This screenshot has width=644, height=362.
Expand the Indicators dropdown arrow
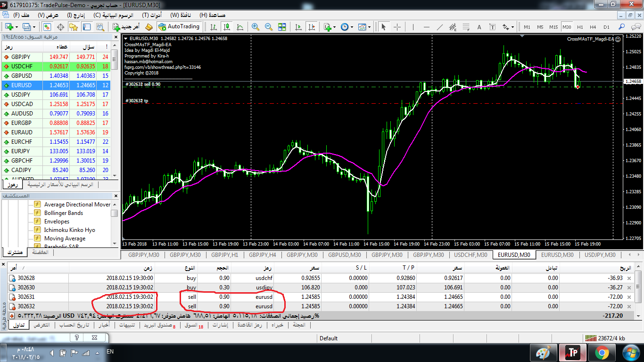point(334,27)
